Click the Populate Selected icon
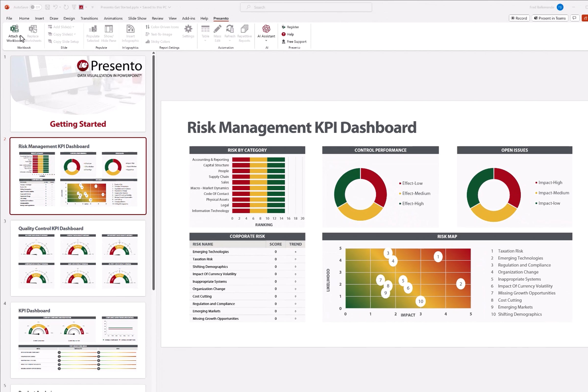Image resolution: width=588 pixels, height=392 pixels. point(93,29)
